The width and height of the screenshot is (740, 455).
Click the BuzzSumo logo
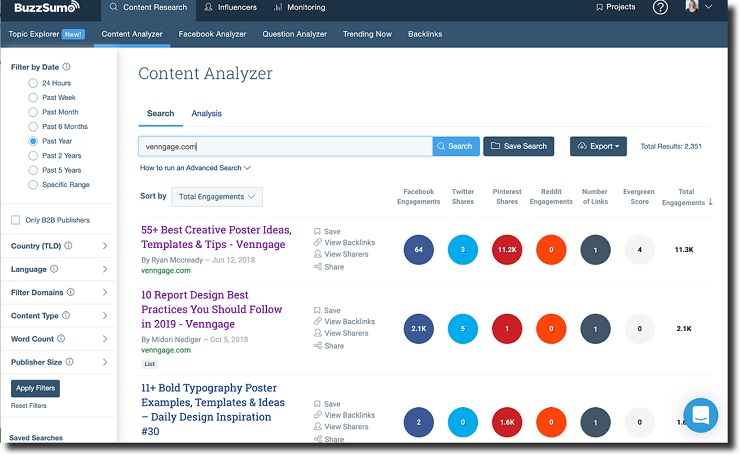coord(47,7)
